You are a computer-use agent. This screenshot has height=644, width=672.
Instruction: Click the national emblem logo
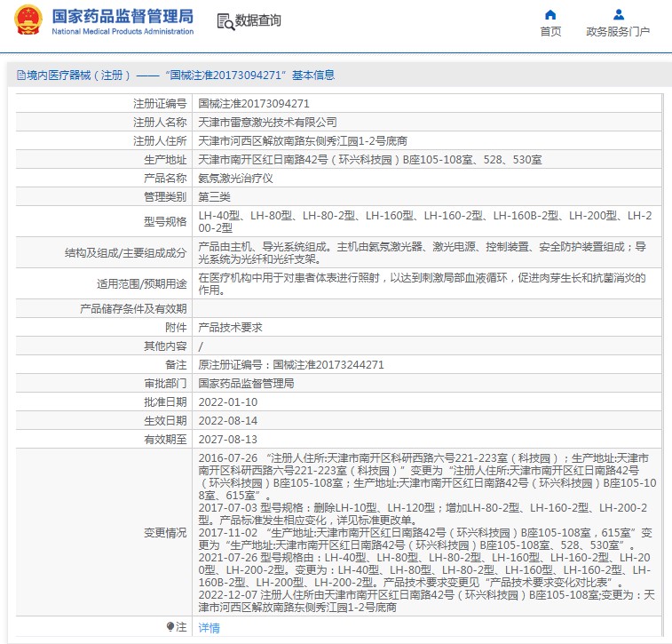(x=26, y=21)
